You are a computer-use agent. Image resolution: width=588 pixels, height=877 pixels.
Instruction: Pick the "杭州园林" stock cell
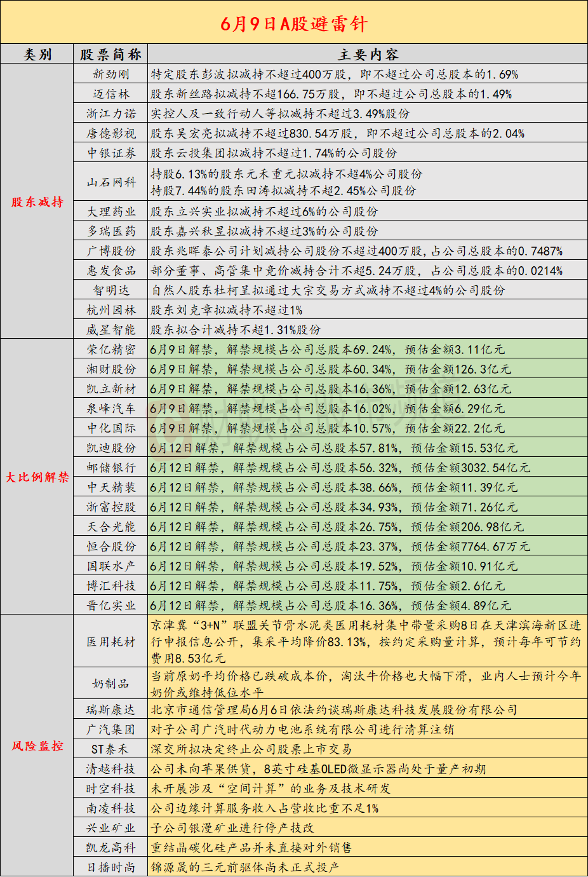111,310
